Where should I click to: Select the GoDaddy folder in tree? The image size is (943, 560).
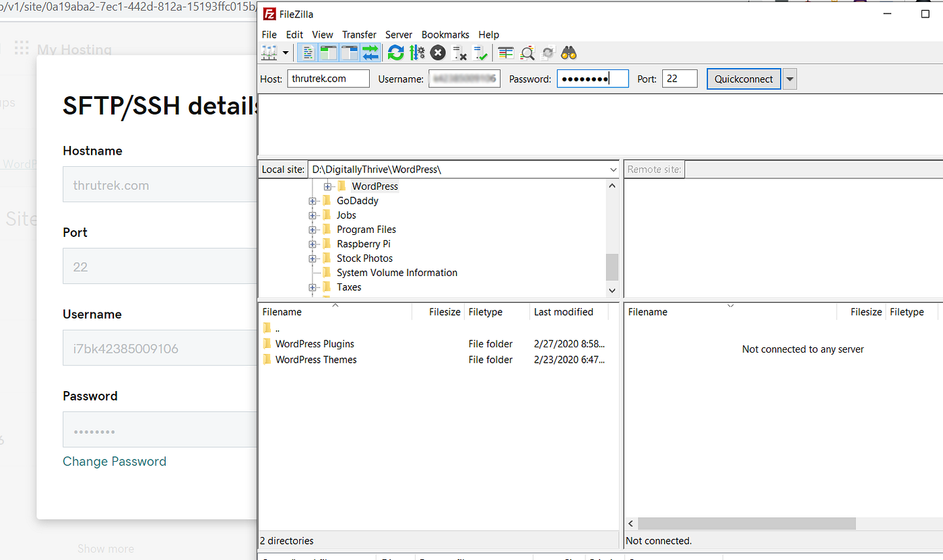pyautogui.click(x=358, y=201)
